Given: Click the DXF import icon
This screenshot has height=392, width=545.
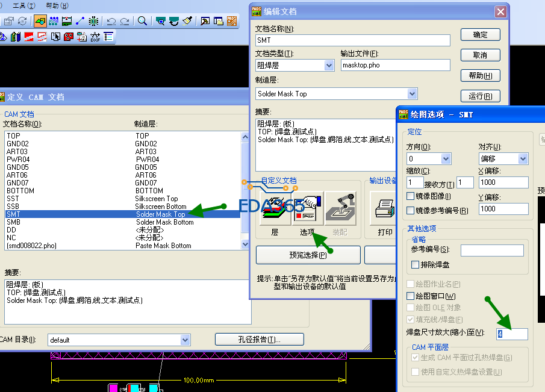Looking at the screenshot, I should (x=95, y=37).
